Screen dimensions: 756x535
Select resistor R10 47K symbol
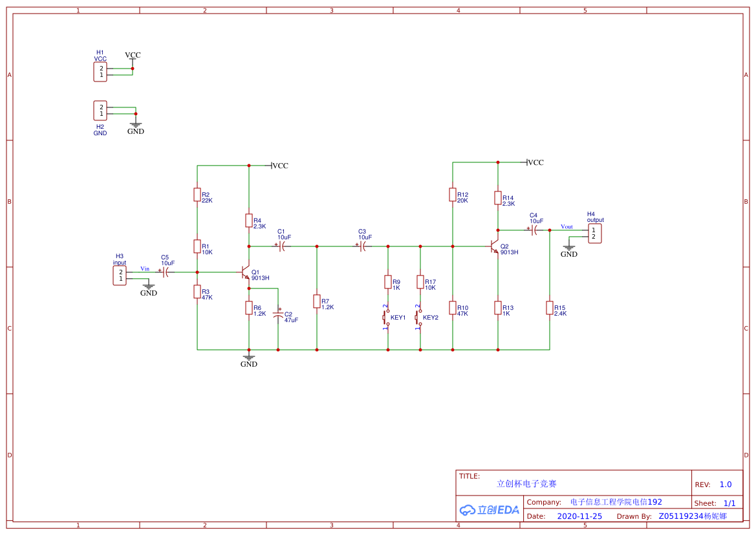[x=452, y=308]
